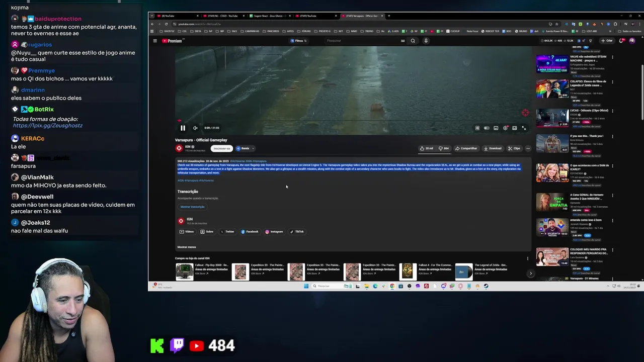This screenshot has height=362, width=644.
Task: Open The Legend of Zelda vinyl product
Action: [x=463, y=271]
